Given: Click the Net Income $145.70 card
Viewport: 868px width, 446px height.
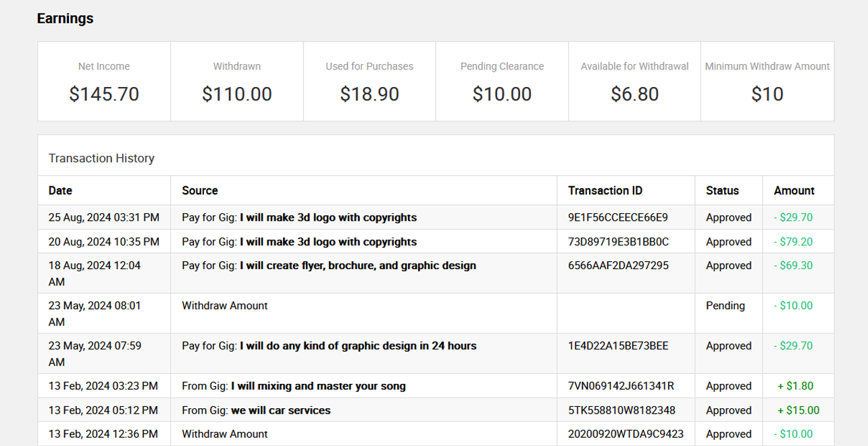Looking at the screenshot, I should [104, 82].
